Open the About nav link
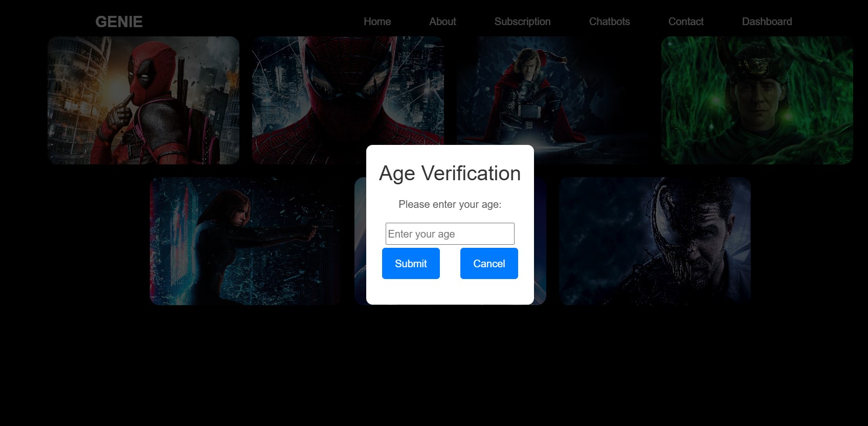 click(x=442, y=22)
